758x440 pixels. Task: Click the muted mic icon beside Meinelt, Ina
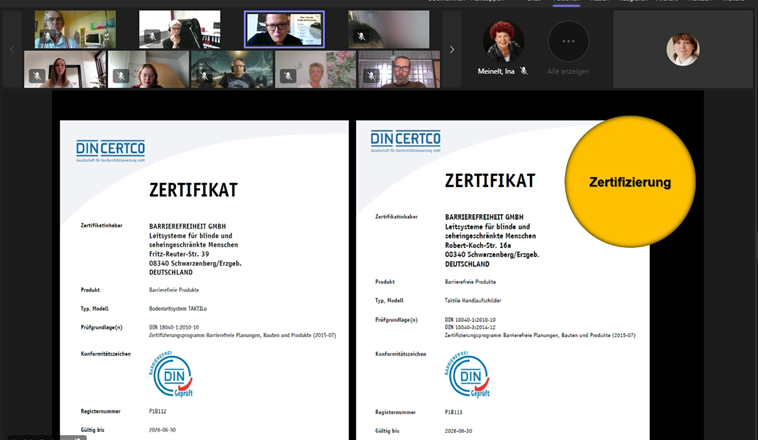(x=523, y=72)
